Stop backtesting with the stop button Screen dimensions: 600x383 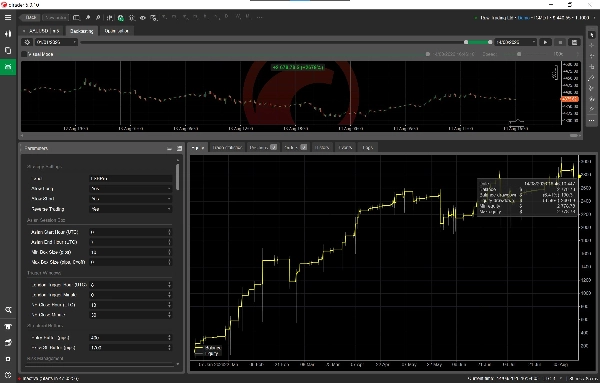(560, 42)
